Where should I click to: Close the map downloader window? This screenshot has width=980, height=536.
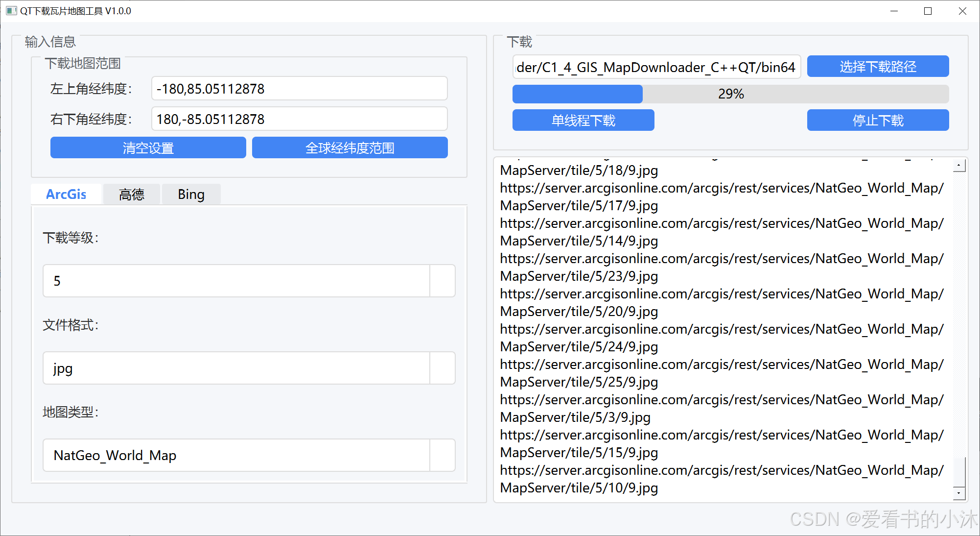coord(962,11)
